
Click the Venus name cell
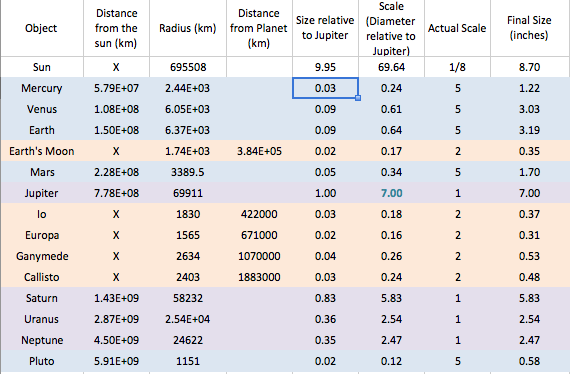point(42,109)
